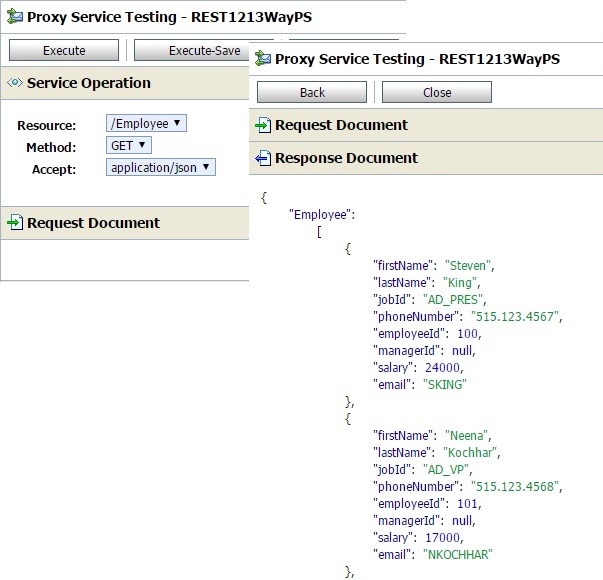Open the Accept dropdown showing application/json
The width and height of the screenshot is (603, 580).
pos(160,168)
